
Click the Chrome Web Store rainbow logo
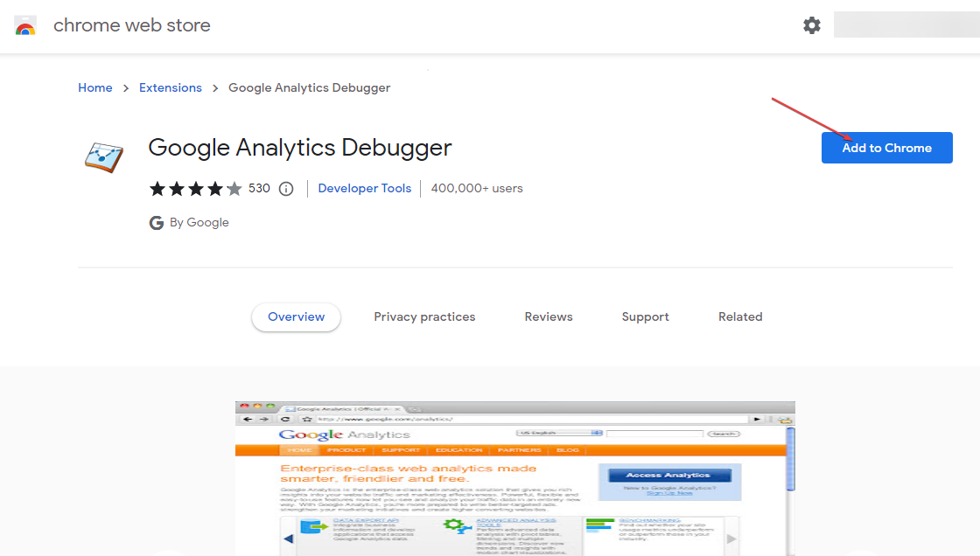(25, 25)
